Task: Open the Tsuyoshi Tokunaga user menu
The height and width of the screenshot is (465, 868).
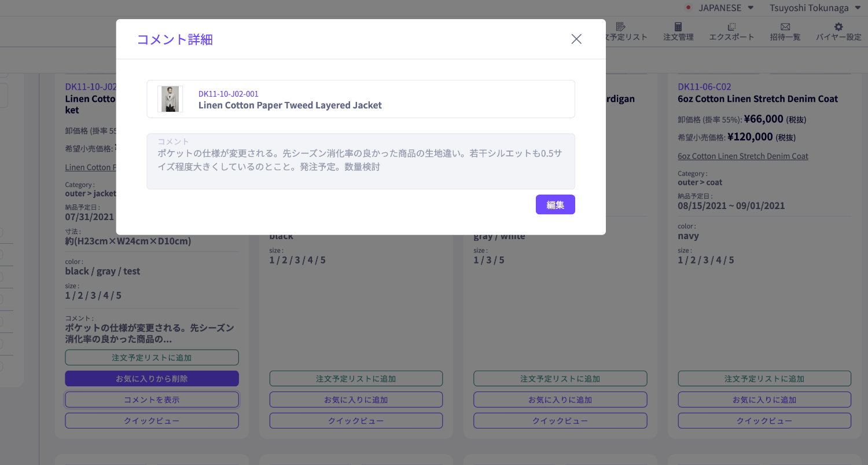Action: [815, 8]
